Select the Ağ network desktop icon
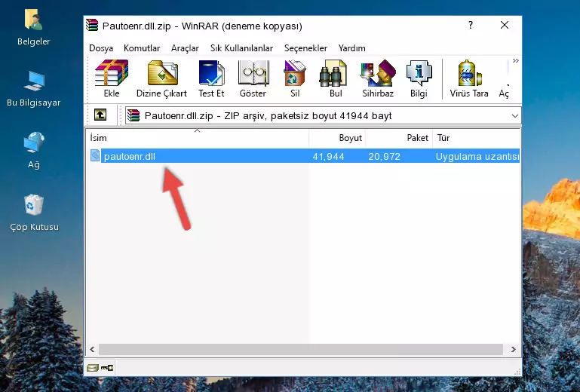The height and width of the screenshot is (392, 580). click(x=34, y=150)
